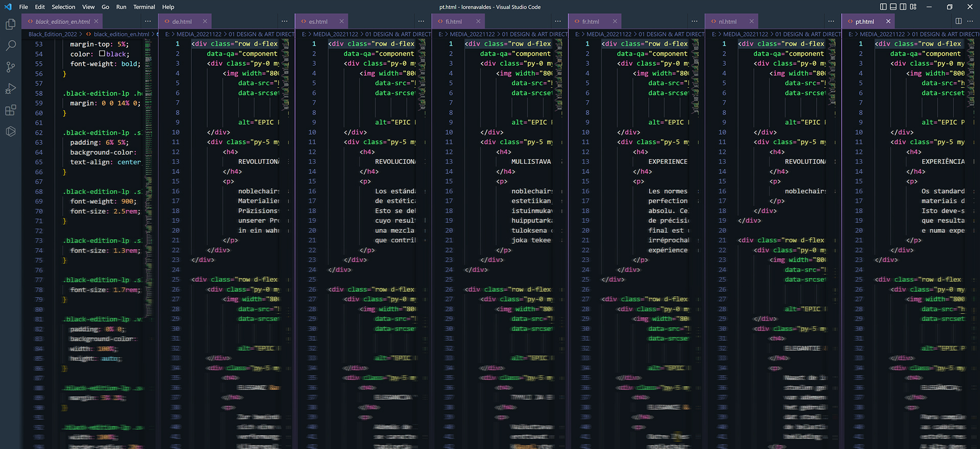The width and height of the screenshot is (980, 449).
Task: Click the black_edition_en.html breadcrumb link
Action: [x=121, y=34]
